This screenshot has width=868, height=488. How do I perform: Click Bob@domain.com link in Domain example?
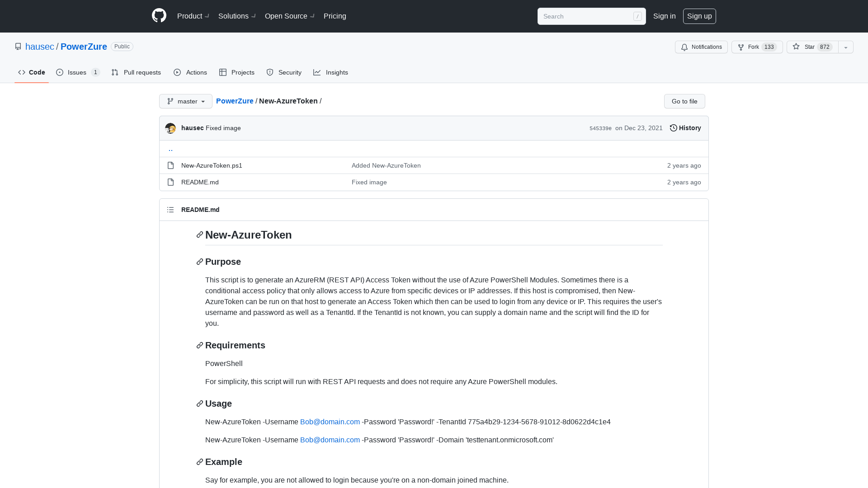point(330,440)
